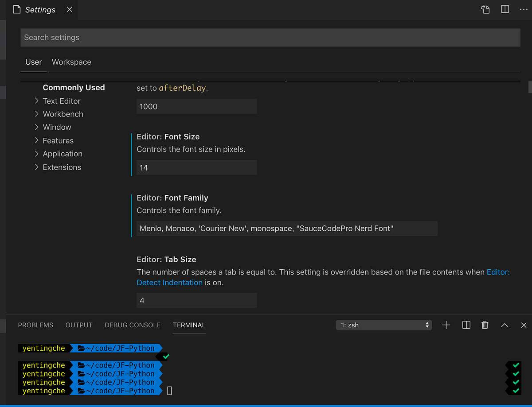
Task: Switch to the Workspace settings tab
Action: 71,62
